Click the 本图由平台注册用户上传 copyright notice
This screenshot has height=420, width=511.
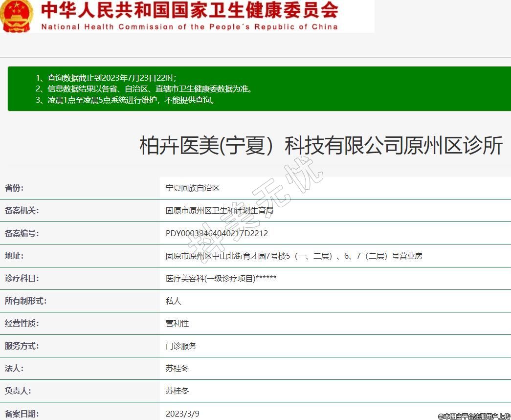click(x=474, y=416)
